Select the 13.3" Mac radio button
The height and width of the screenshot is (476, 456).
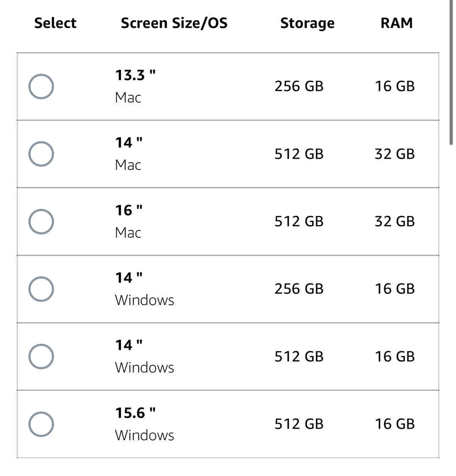pyautogui.click(x=41, y=87)
